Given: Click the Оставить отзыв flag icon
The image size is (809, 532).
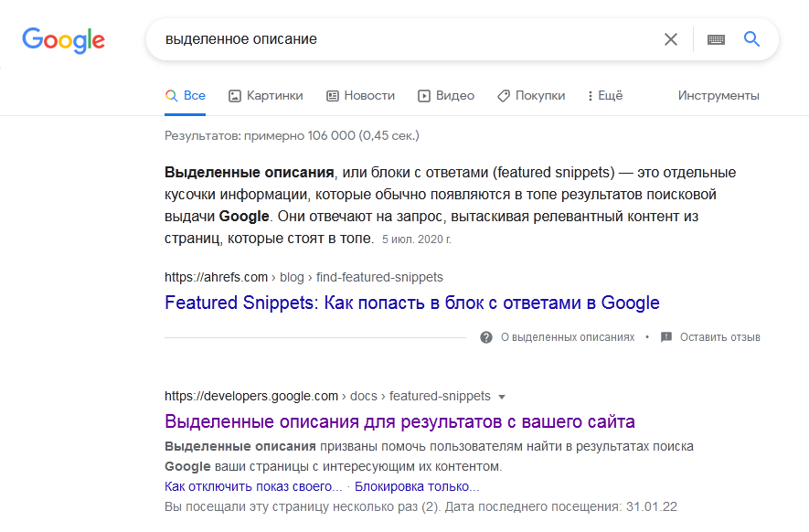Looking at the screenshot, I should pos(665,336).
